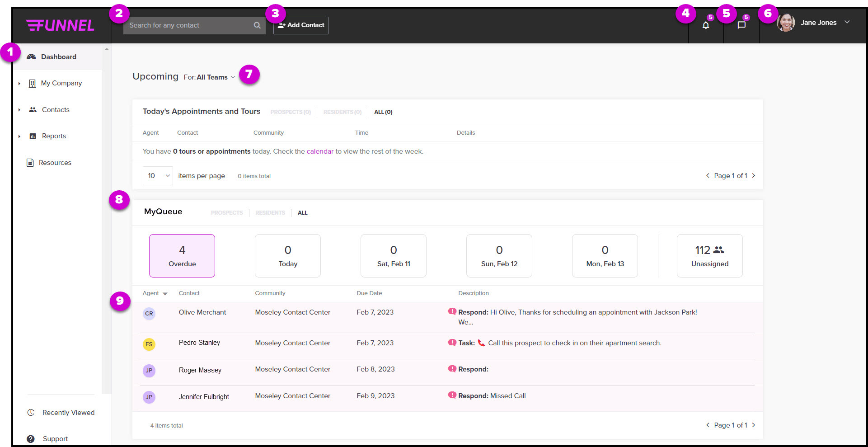
Task: Select the Overdue queue card
Action: (x=182, y=256)
